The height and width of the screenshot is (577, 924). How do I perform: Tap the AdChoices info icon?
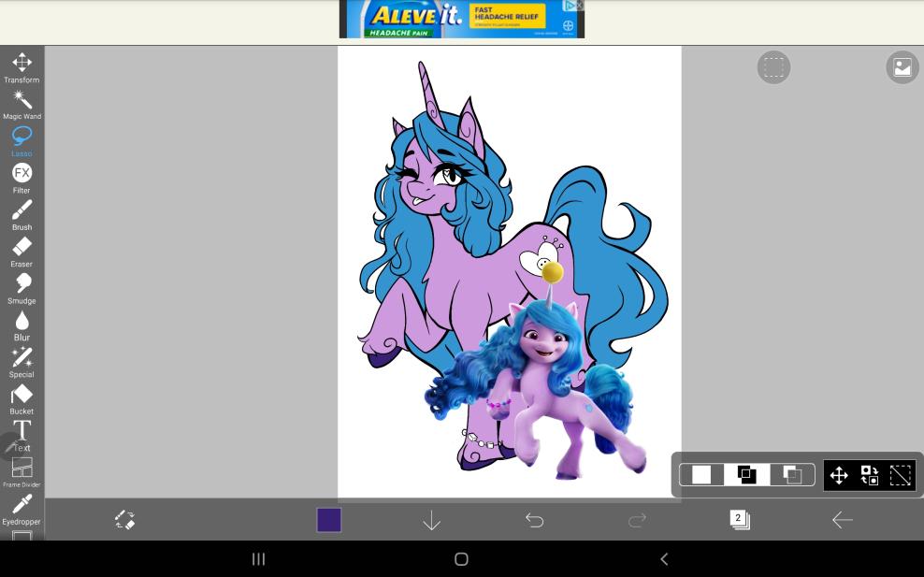tap(570, 5)
